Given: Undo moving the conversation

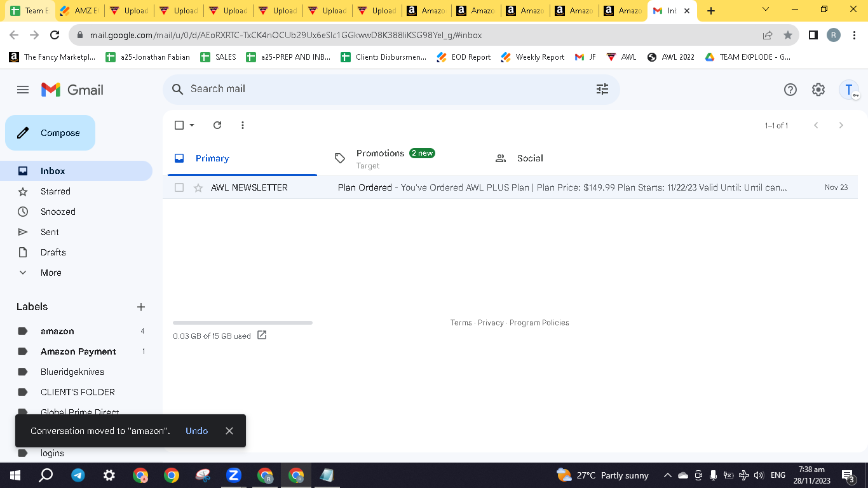Looking at the screenshot, I should pyautogui.click(x=197, y=431).
